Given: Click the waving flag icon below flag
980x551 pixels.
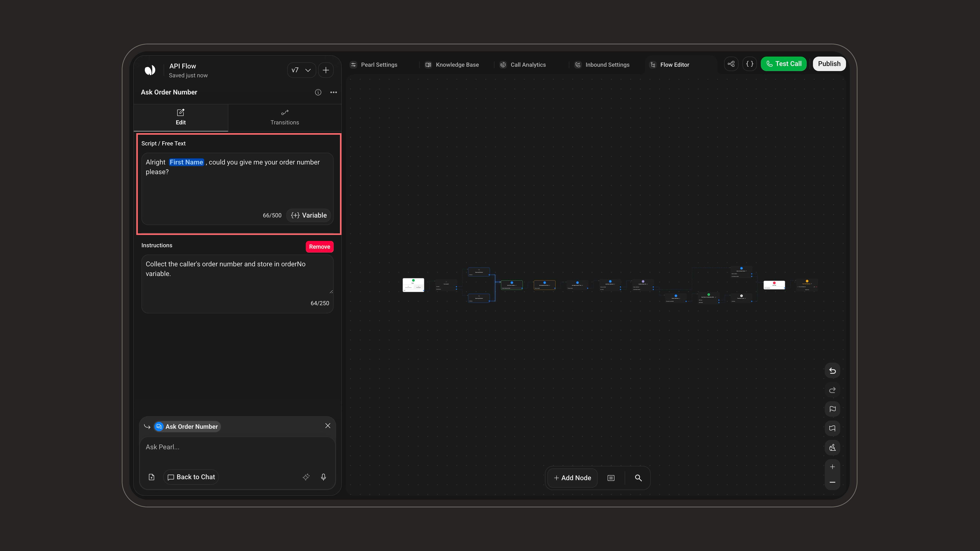Looking at the screenshot, I should (x=832, y=429).
